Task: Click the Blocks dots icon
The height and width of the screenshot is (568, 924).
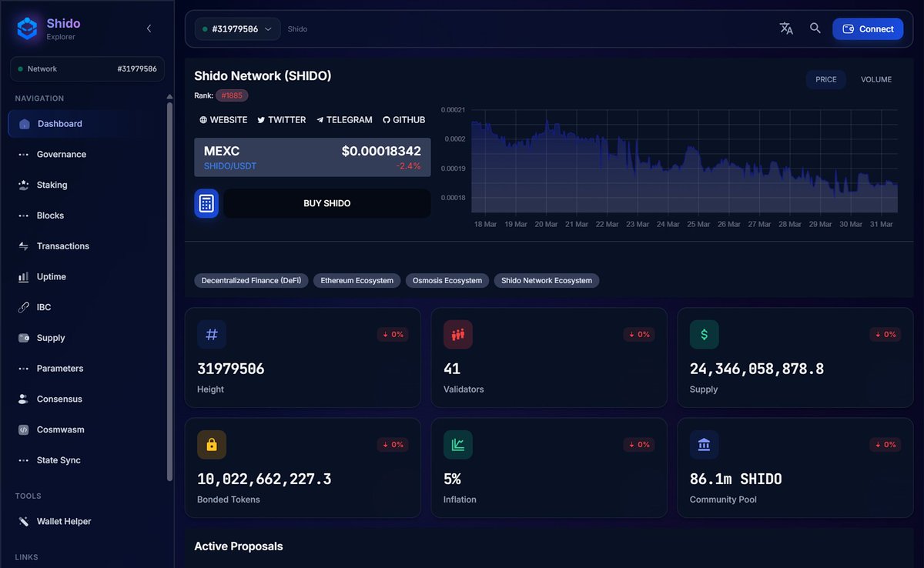Action: pyautogui.click(x=23, y=216)
